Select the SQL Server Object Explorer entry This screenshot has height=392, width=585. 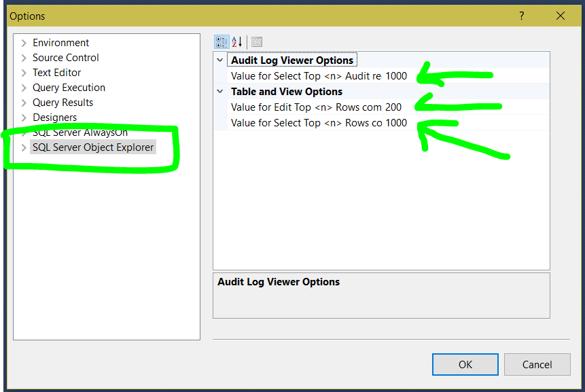[x=92, y=147]
